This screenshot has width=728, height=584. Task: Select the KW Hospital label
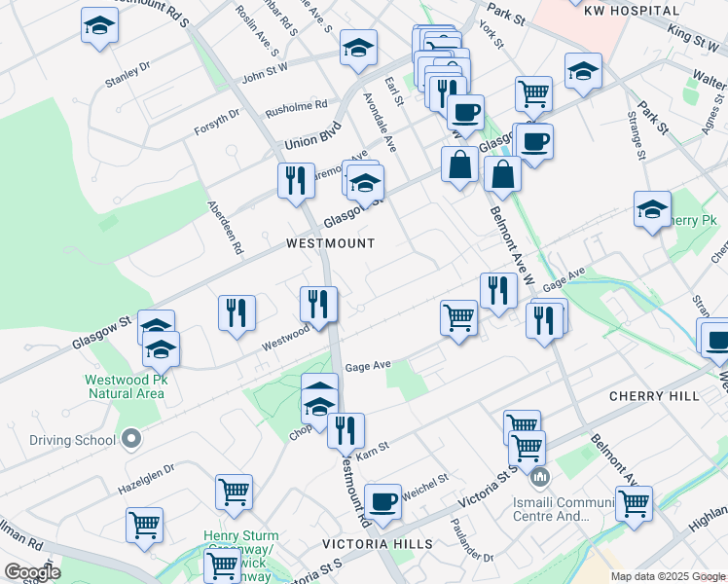[631, 11]
